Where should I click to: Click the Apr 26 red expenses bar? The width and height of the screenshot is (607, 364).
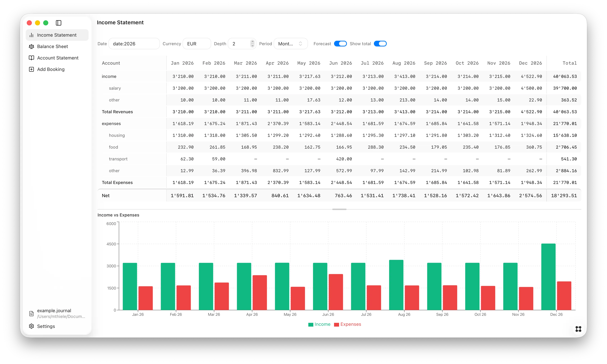coord(260,293)
